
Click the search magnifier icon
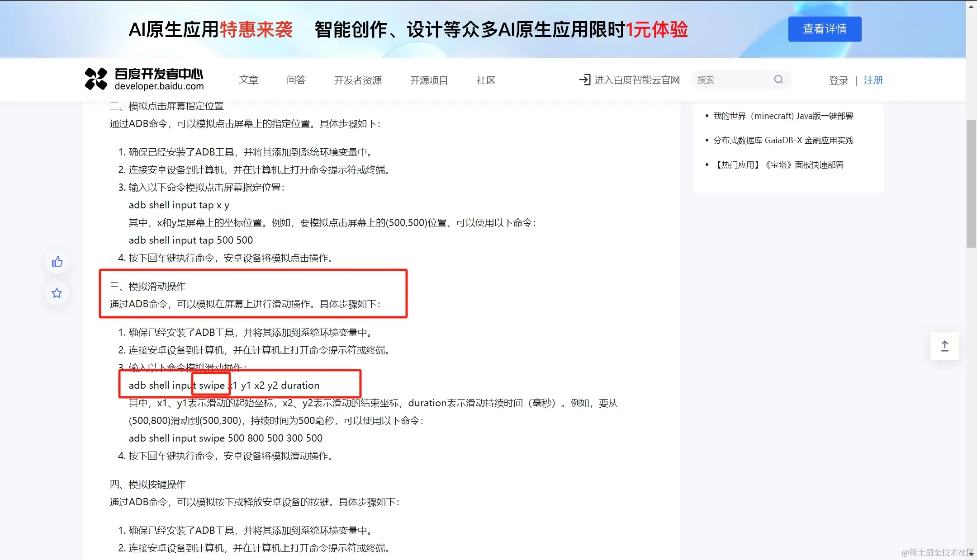tap(778, 80)
